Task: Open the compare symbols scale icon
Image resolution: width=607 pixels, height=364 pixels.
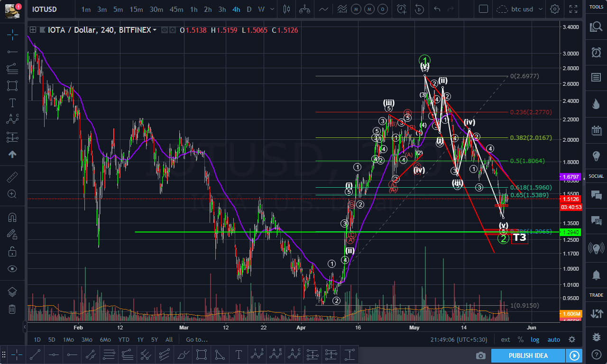Action: (305, 9)
